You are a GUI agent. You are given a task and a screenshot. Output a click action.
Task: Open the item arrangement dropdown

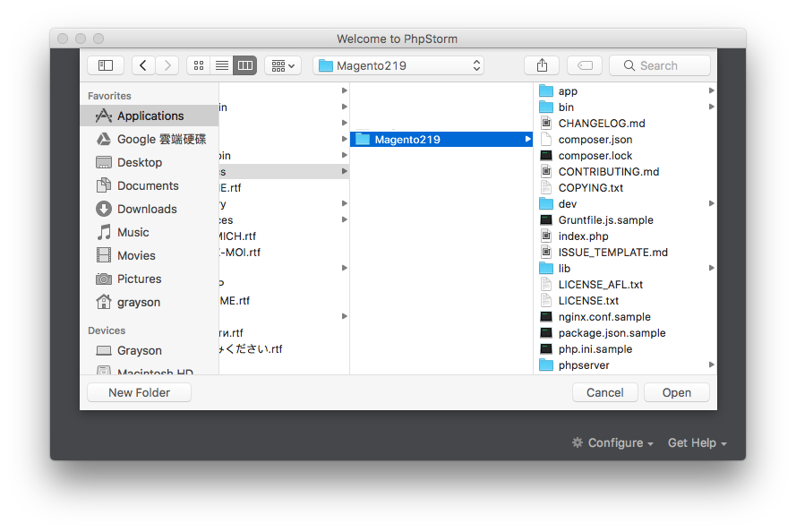click(x=282, y=65)
